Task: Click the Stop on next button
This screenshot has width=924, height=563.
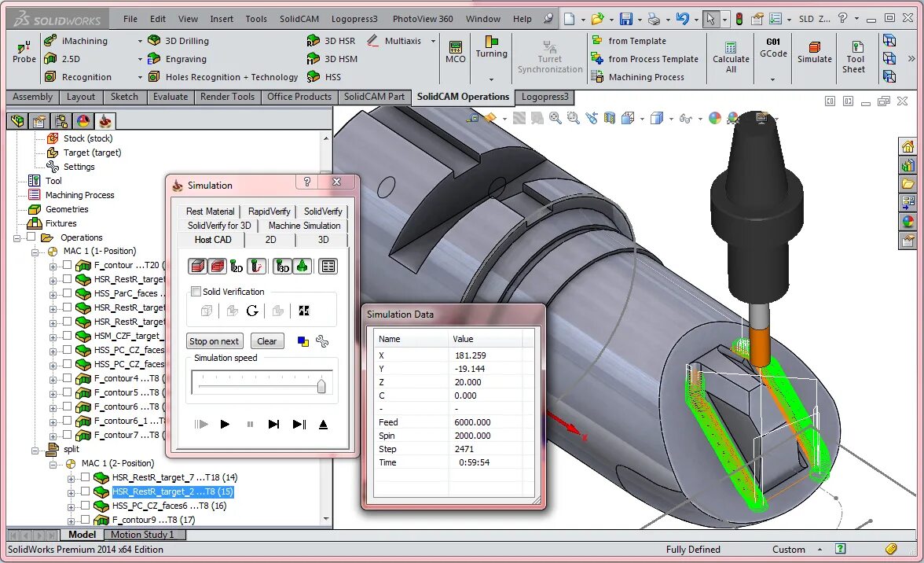Action: [214, 341]
